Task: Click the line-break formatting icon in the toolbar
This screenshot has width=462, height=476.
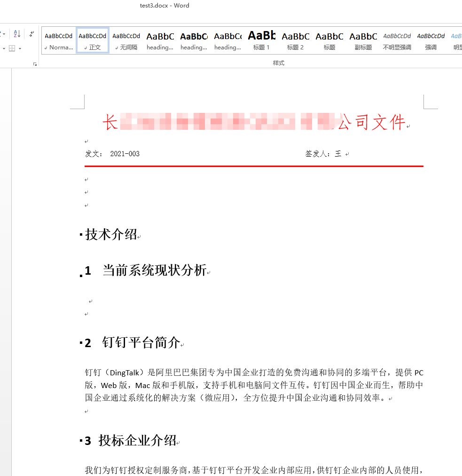Action: [x=31, y=33]
